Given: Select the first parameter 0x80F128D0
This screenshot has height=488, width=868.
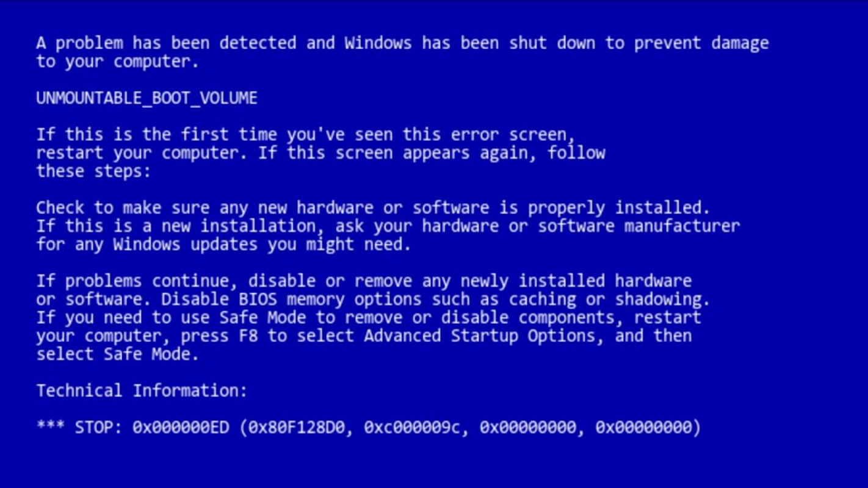Looking at the screenshot, I should (297, 428).
